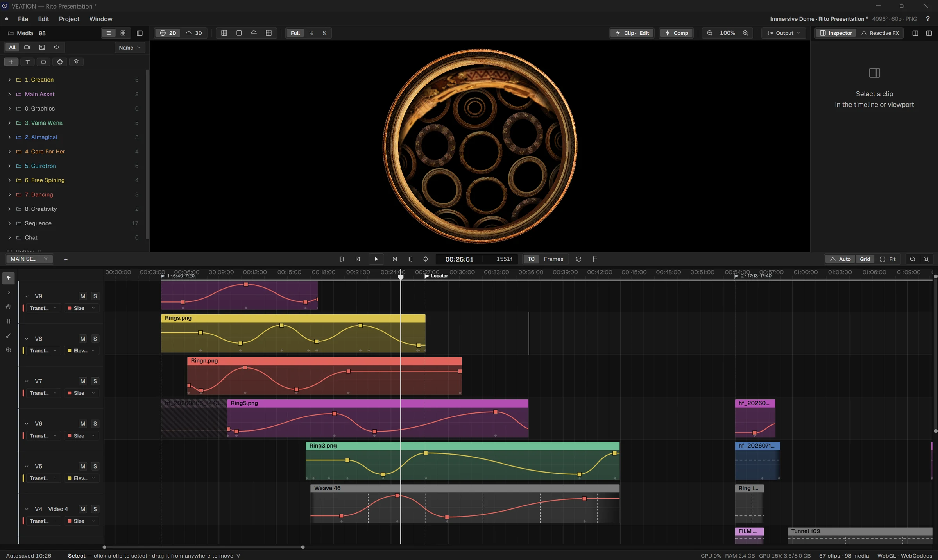Screen dimensions: 938x560
Task: Switch viewport to 3D mode
Action: coord(194,33)
